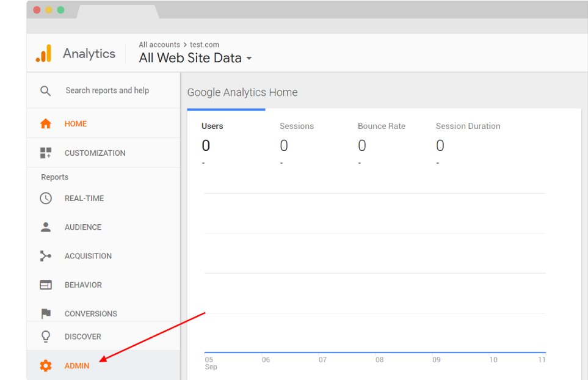Expand the property selector arrow
This screenshot has height=380, width=588.
[249, 59]
